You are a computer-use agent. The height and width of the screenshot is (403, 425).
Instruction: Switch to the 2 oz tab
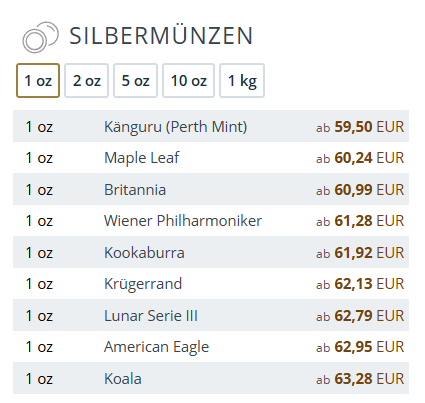tap(87, 81)
